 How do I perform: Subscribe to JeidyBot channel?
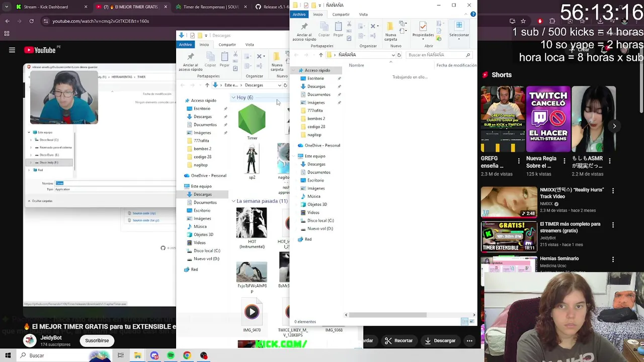pos(97,340)
